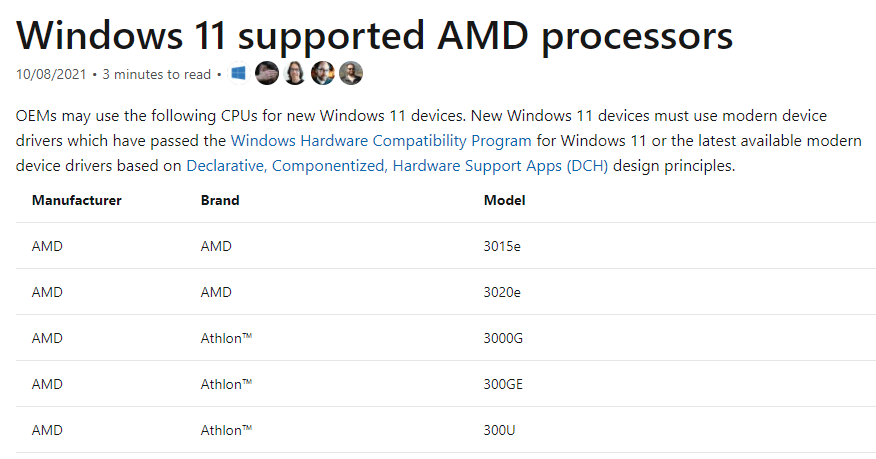876x459 pixels.
Task: Select the 300U model cell
Action: [499, 431]
